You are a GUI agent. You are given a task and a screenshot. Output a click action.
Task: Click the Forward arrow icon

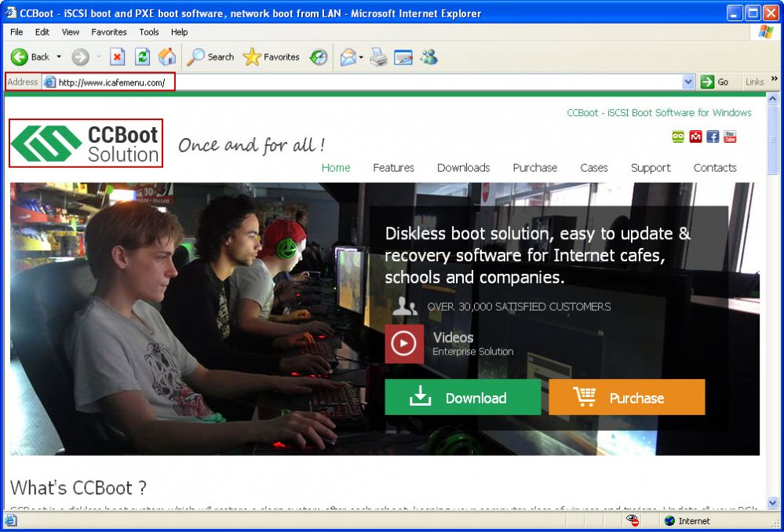[x=80, y=57]
